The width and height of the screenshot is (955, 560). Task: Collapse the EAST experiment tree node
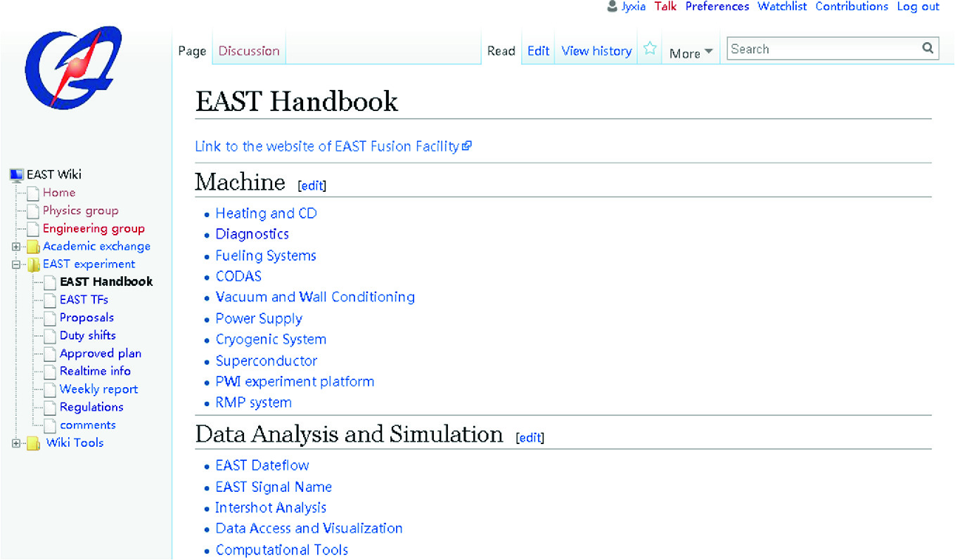point(15,265)
